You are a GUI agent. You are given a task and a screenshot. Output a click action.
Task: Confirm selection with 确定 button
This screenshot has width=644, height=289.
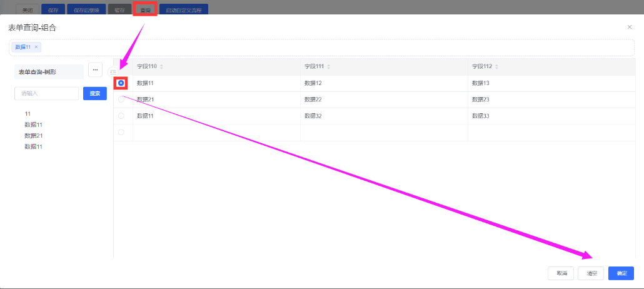(x=621, y=273)
